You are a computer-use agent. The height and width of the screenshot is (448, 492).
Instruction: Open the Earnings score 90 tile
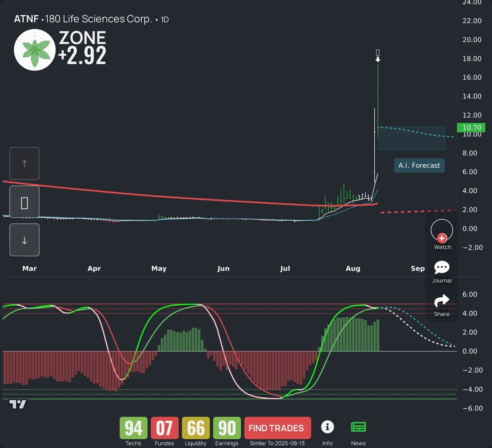pos(227,428)
